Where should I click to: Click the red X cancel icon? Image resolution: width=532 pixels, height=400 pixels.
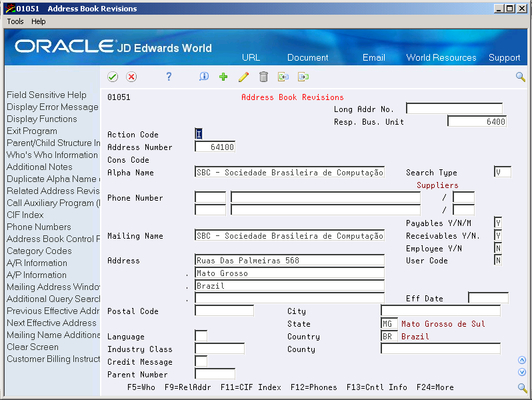point(131,77)
